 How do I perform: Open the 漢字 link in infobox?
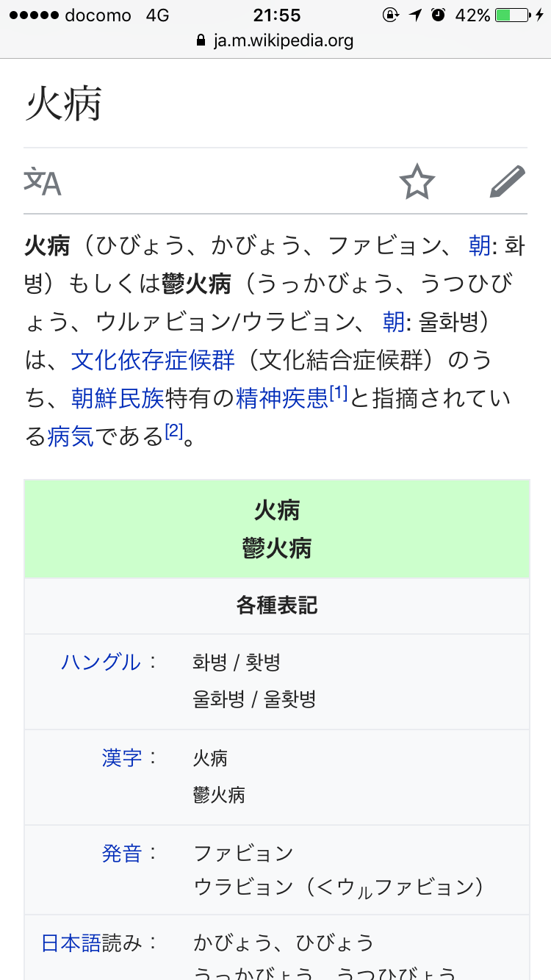(122, 757)
